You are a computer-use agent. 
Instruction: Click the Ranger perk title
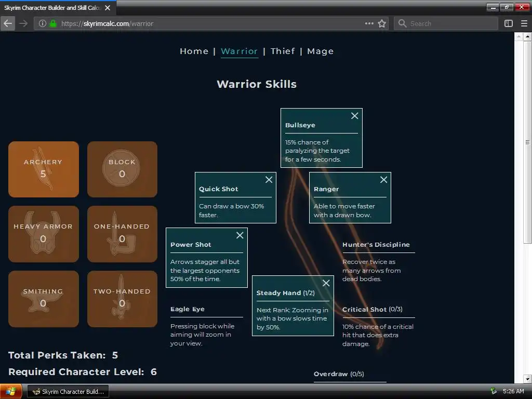click(326, 189)
